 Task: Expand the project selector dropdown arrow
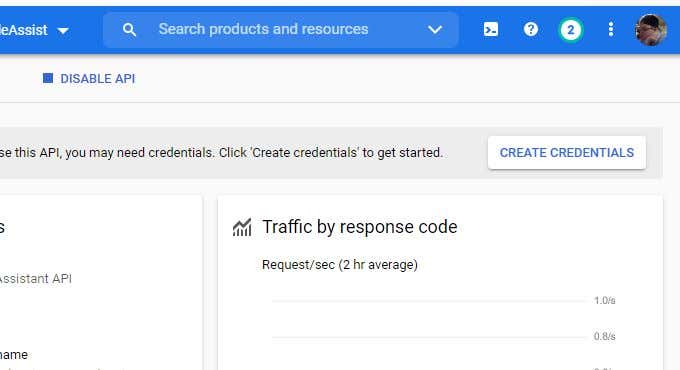click(63, 31)
